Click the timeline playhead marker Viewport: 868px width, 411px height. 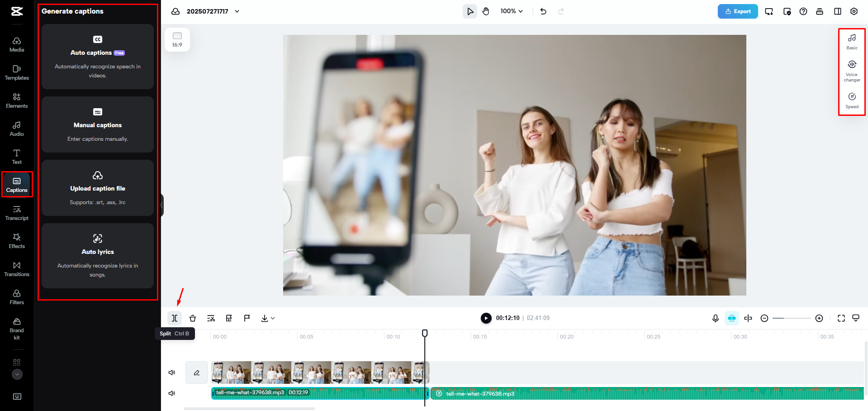[425, 334]
